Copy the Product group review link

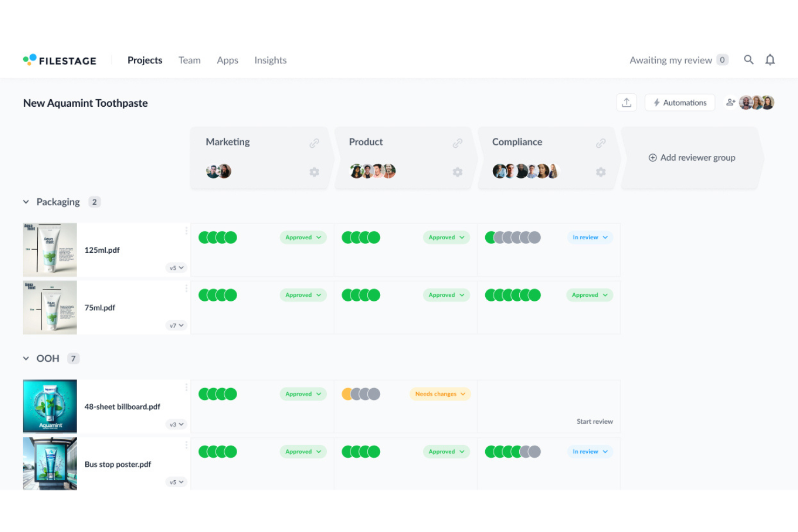coord(458,143)
